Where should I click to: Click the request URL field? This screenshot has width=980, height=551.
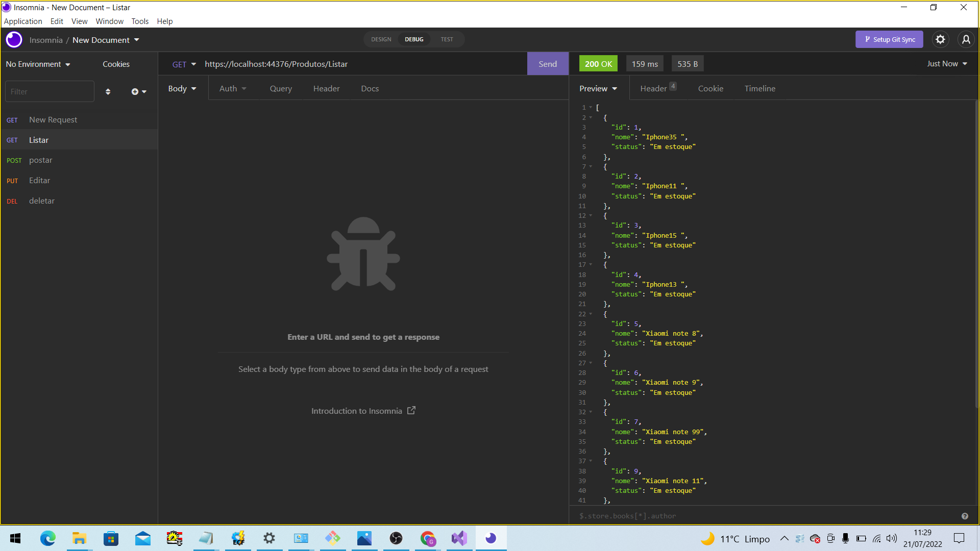point(363,64)
